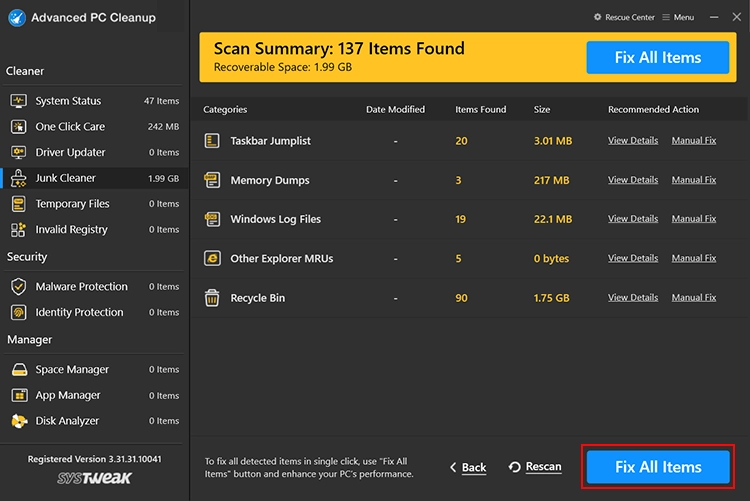This screenshot has width=750, height=501.
Task: Click the Identity Protection shield icon
Action: (18, 312)
